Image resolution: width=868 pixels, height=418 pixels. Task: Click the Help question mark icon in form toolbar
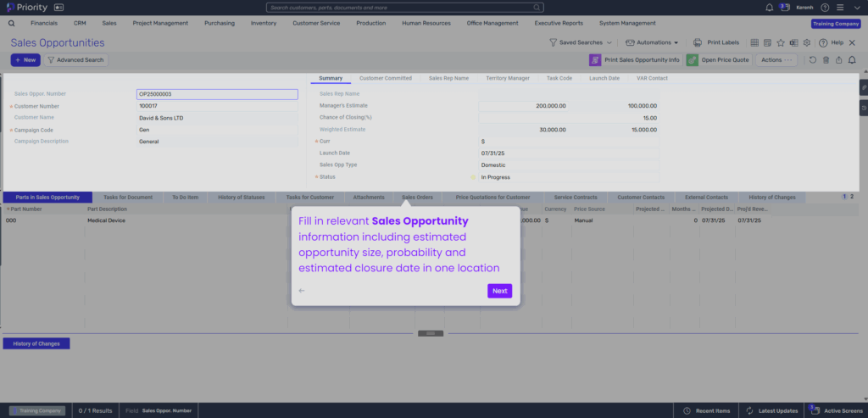point(823,42)
